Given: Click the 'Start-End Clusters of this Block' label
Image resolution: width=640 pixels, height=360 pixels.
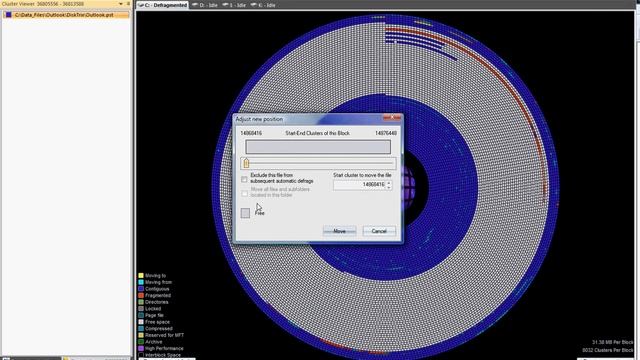Looking at the screenshot, I should tap(317, 133).
